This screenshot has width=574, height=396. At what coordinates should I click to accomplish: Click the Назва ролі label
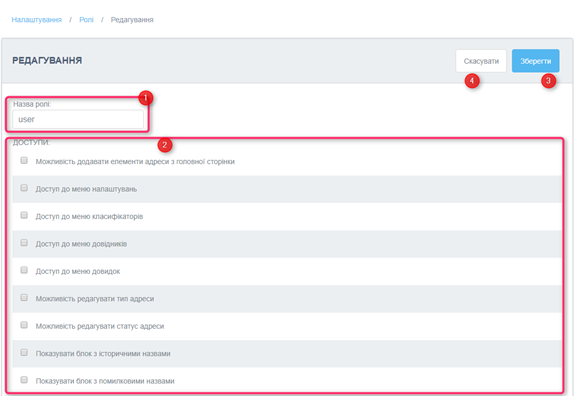point(32,104)
